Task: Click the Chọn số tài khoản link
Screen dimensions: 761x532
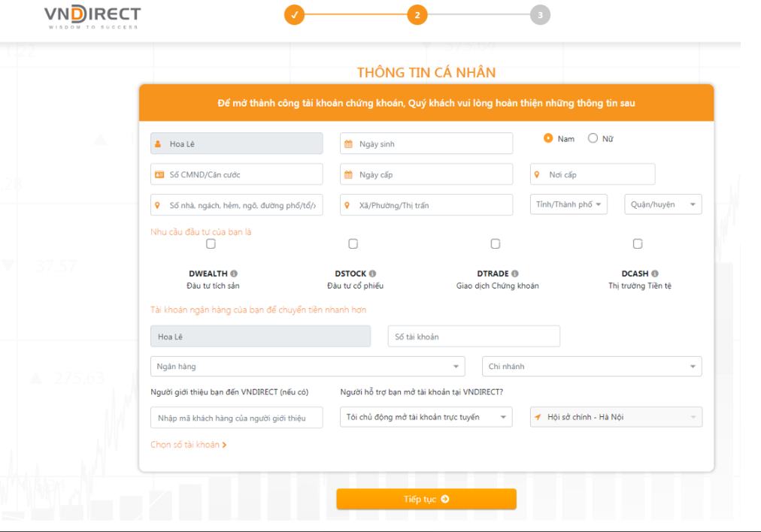Action: (188, 445)
